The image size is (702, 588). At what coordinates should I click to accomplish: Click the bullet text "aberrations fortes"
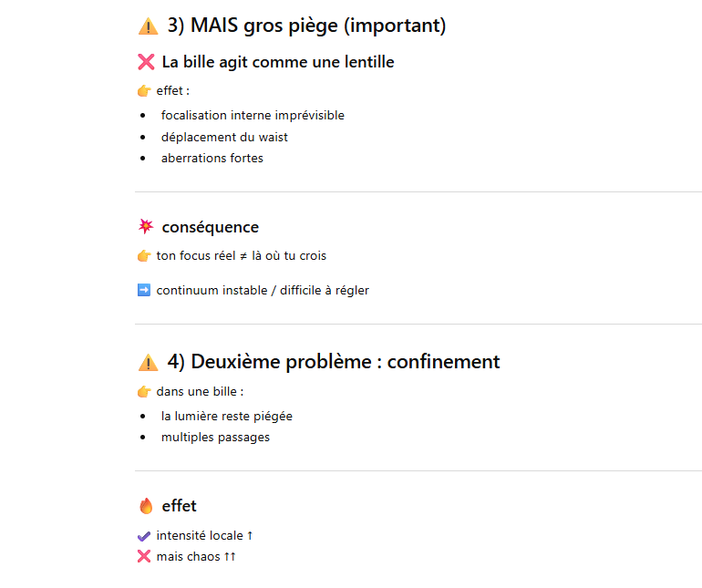[x=212, y=158]
